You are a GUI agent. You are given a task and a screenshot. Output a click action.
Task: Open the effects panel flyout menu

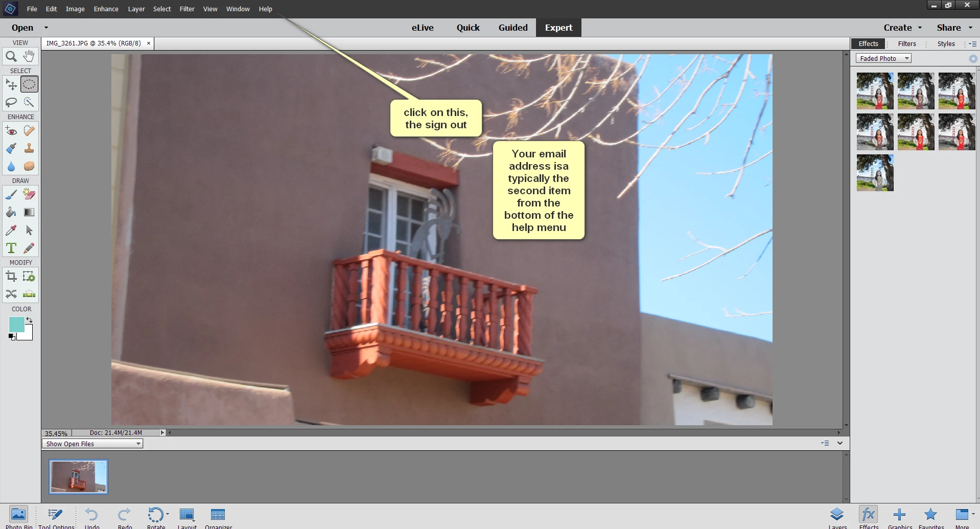pyautogui.click(x=972, y=44)
